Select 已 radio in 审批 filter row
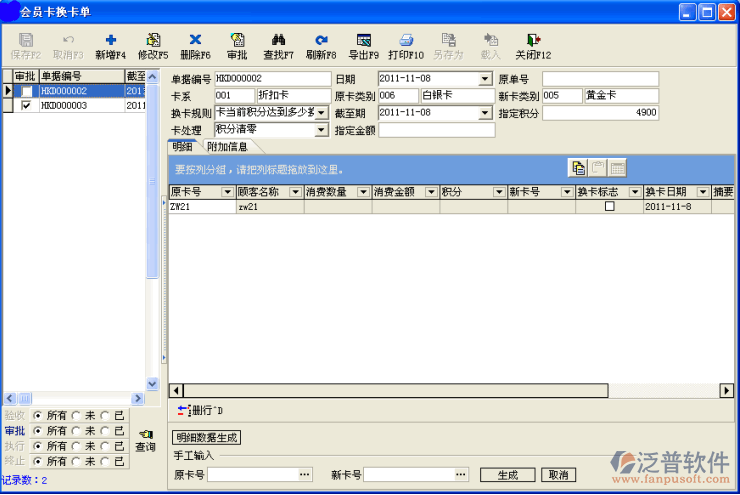 click(x=105, y=431)
